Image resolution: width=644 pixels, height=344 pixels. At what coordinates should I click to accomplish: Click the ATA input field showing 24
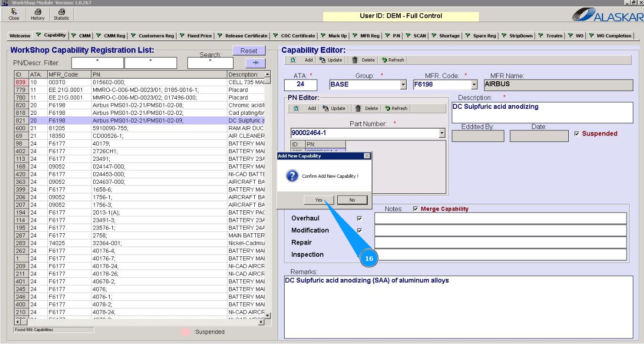300,85
